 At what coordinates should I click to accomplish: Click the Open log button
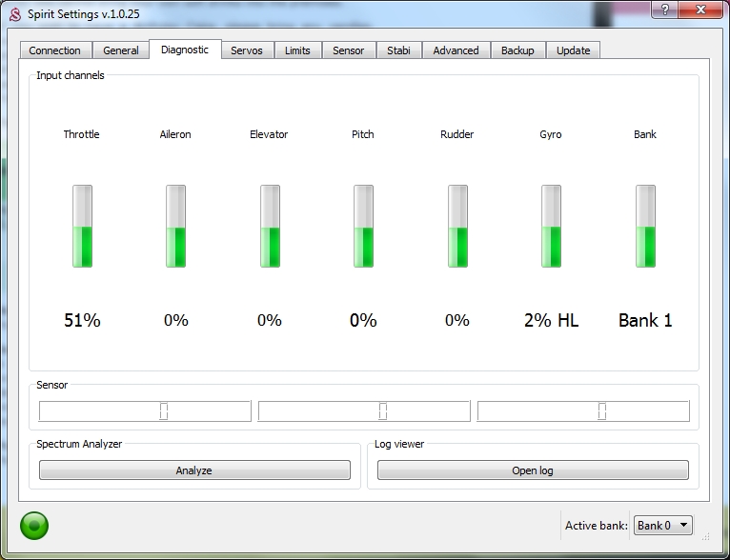(533, 470)
